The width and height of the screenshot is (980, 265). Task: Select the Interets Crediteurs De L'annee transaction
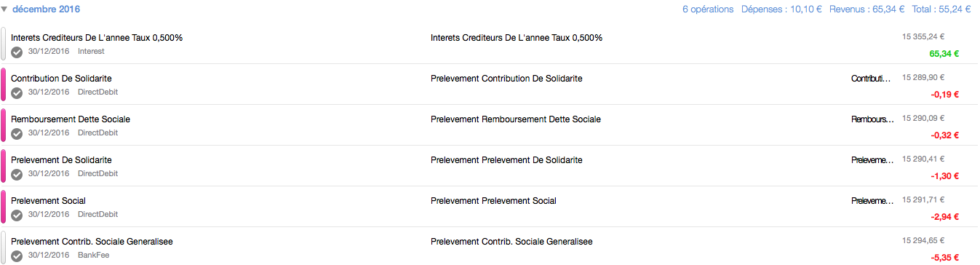click(x=490, y=44)
